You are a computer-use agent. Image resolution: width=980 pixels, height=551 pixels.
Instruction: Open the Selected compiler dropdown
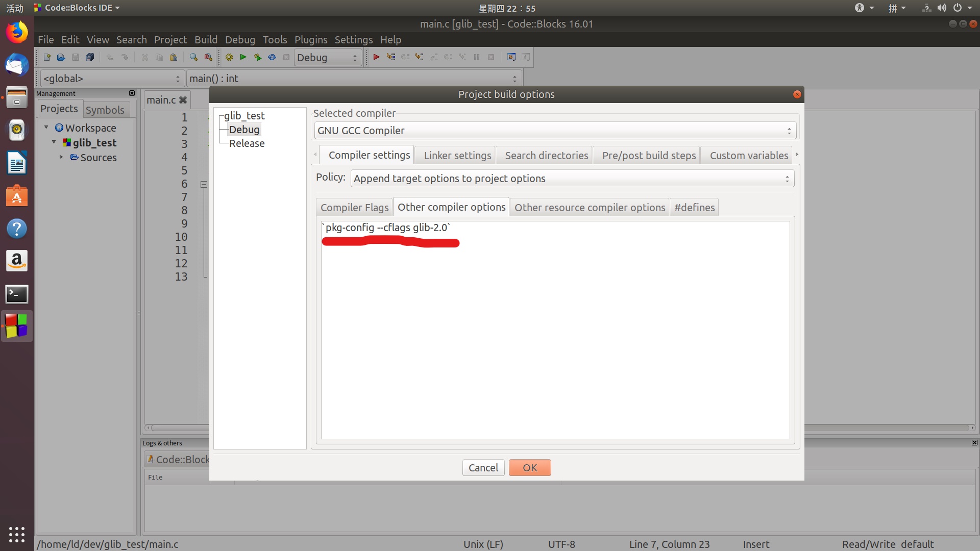point(555,131)
